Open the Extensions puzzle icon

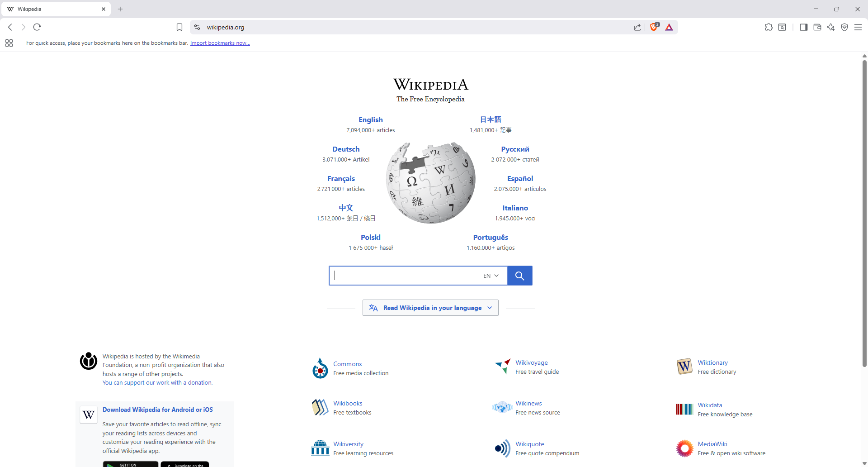coord(769,27)
